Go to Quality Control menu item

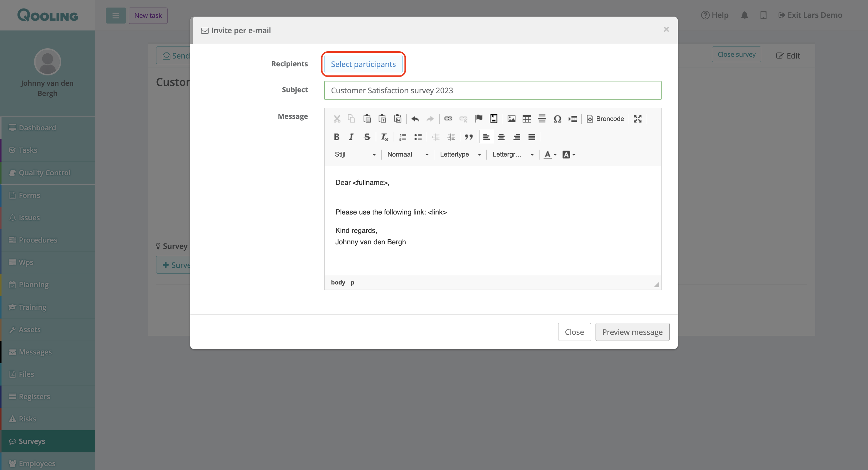(45, 173)
